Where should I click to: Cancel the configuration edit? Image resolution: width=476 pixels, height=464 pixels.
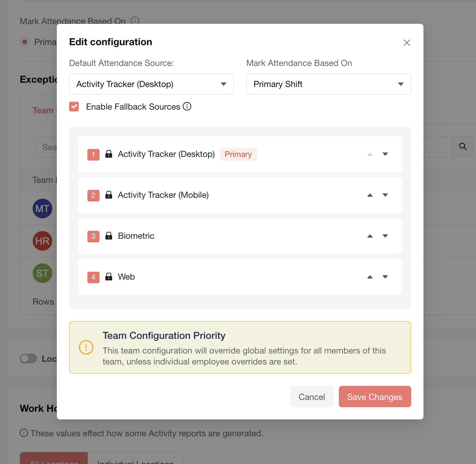pyautogui.click(x=312, y=397)
